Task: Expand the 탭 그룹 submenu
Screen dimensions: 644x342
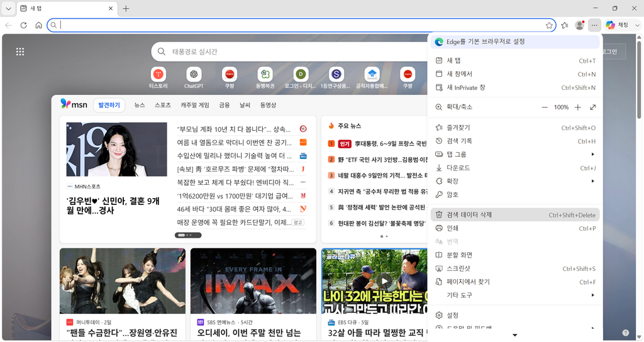Action: pyautogui.click(x=515, y=155)
